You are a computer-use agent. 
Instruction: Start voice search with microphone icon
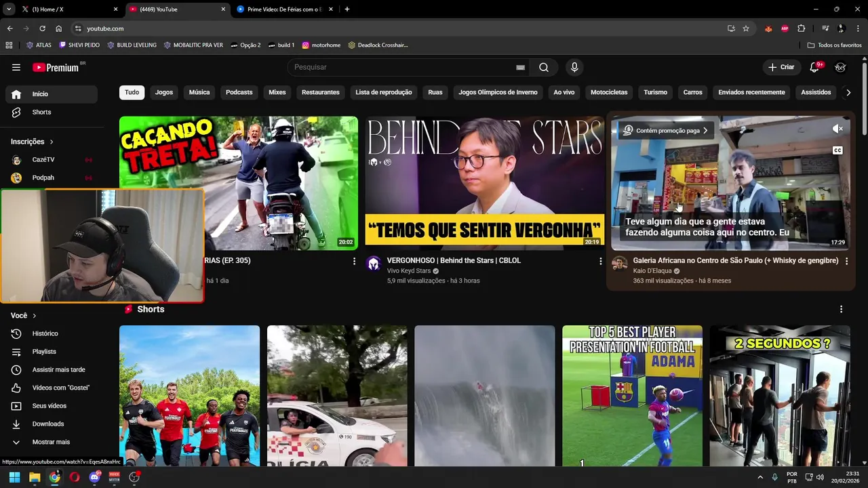tap(574, 67)
